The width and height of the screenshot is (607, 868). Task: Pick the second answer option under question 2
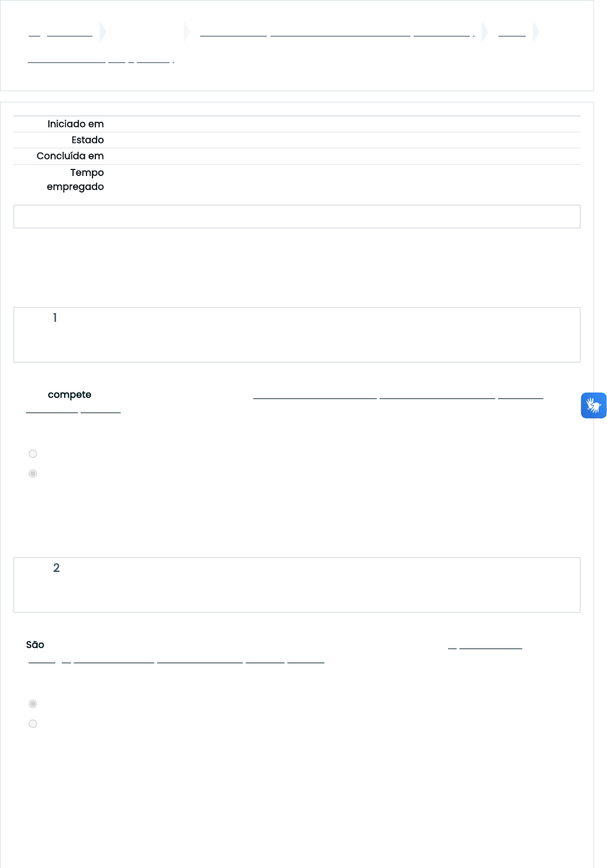[33, 724]
